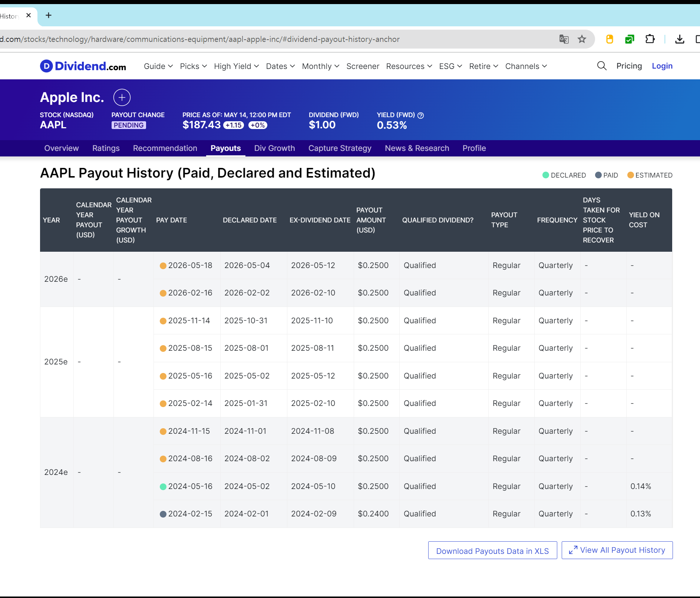Click the 0.13% yield on cost value
This screenshot has width=700, height=598.
click(x=641, y=514)
